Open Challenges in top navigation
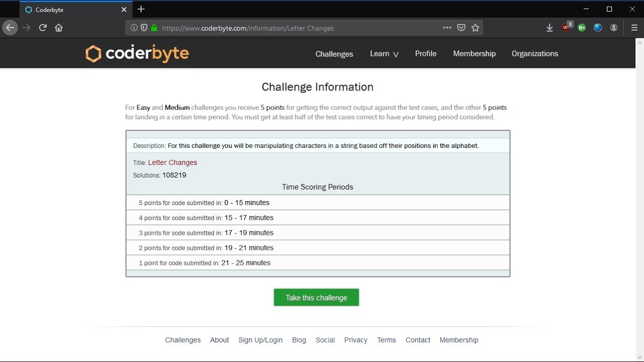 [x=334, y=54]
